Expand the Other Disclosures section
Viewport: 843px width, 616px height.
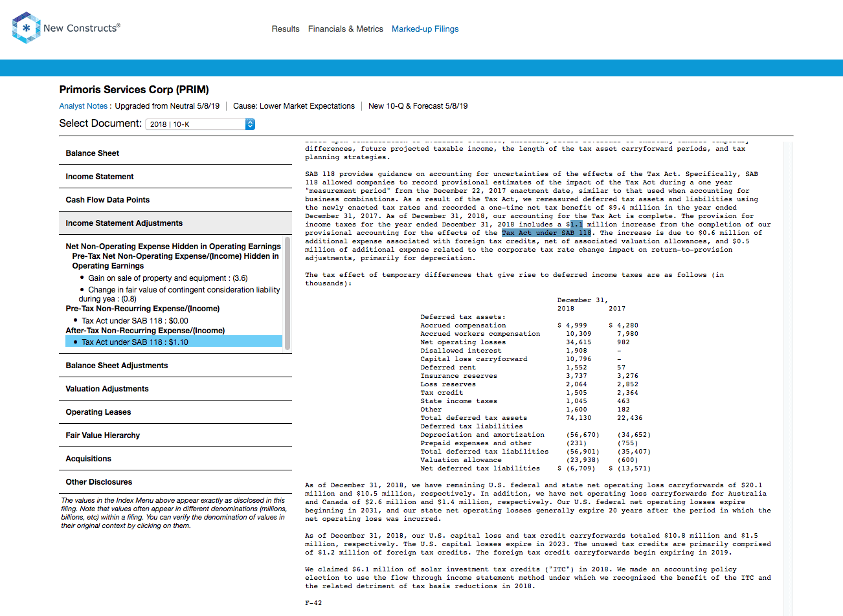175,482
